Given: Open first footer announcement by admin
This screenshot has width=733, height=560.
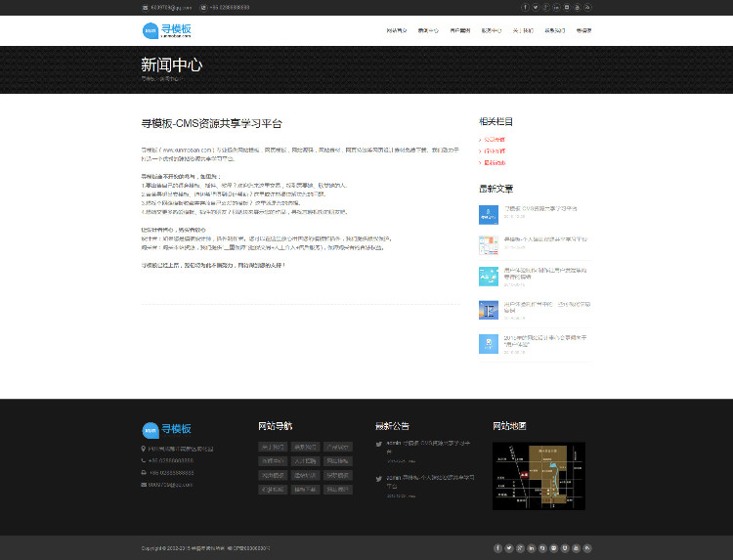Looking at the screenshot, I should [x=429, y=447].
